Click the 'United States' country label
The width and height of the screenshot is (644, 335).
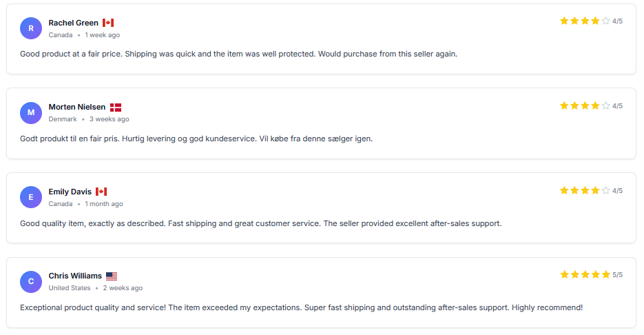coord(70,288)
